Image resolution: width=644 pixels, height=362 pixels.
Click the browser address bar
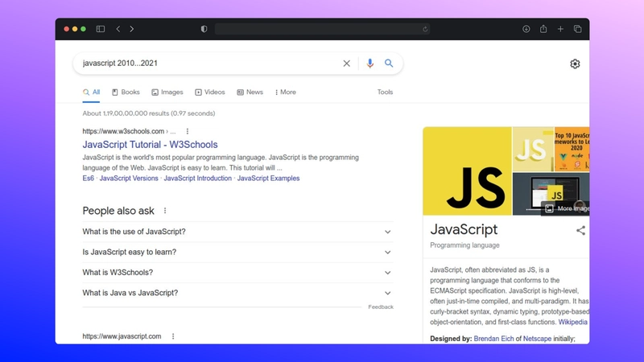pos(323,29)
